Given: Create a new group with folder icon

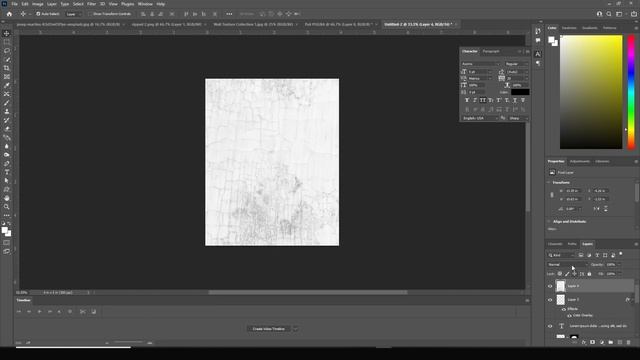Looking at the screenshot, I should tap(611, 342).
